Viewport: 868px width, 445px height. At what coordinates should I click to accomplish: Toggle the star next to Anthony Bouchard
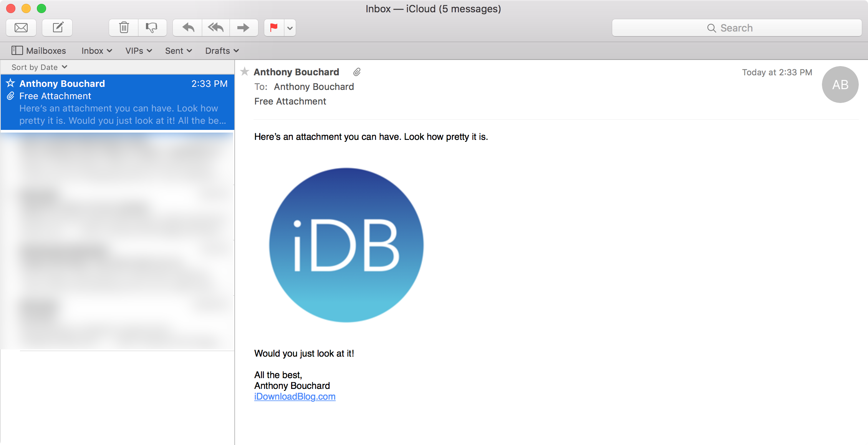[244, 71]
